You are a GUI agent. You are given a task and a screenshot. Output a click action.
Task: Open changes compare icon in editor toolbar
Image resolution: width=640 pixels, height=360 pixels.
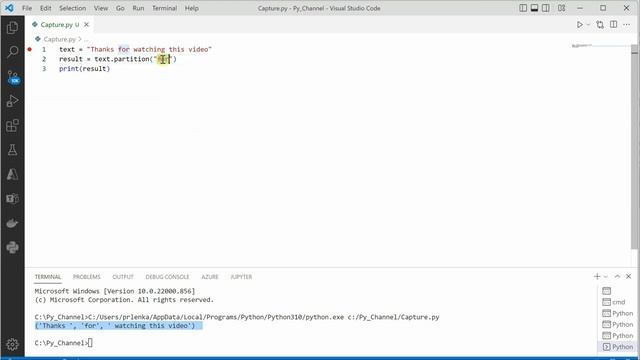[600, 25]
